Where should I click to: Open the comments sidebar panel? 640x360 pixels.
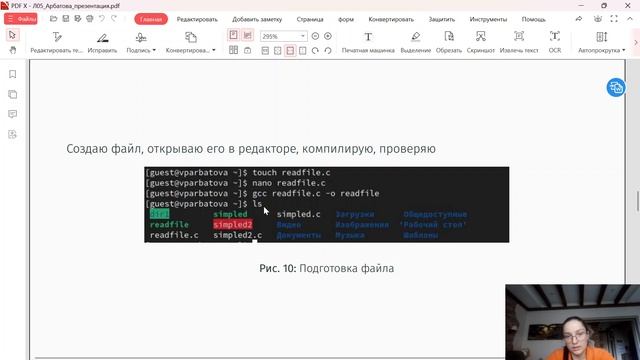click(x=13, y=114)
